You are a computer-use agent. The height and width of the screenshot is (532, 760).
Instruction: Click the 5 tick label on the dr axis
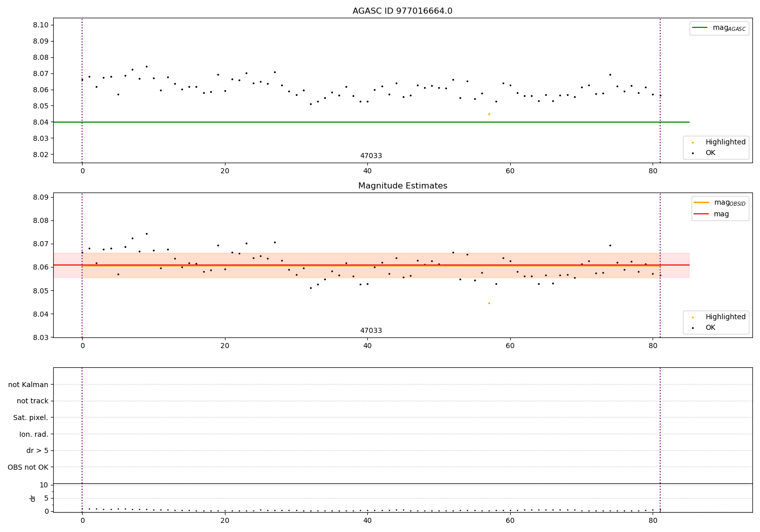click(47, 498)
